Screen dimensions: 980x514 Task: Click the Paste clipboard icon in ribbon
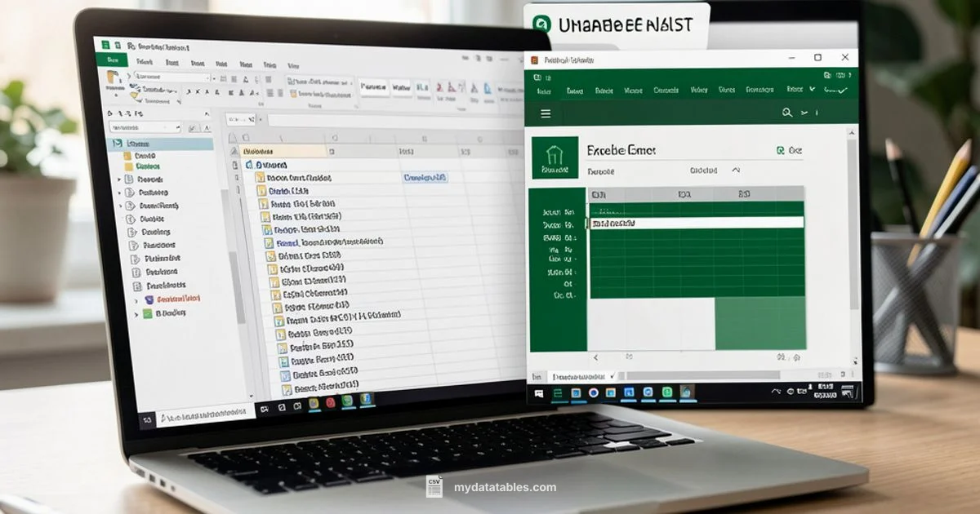tap(114, 78)
